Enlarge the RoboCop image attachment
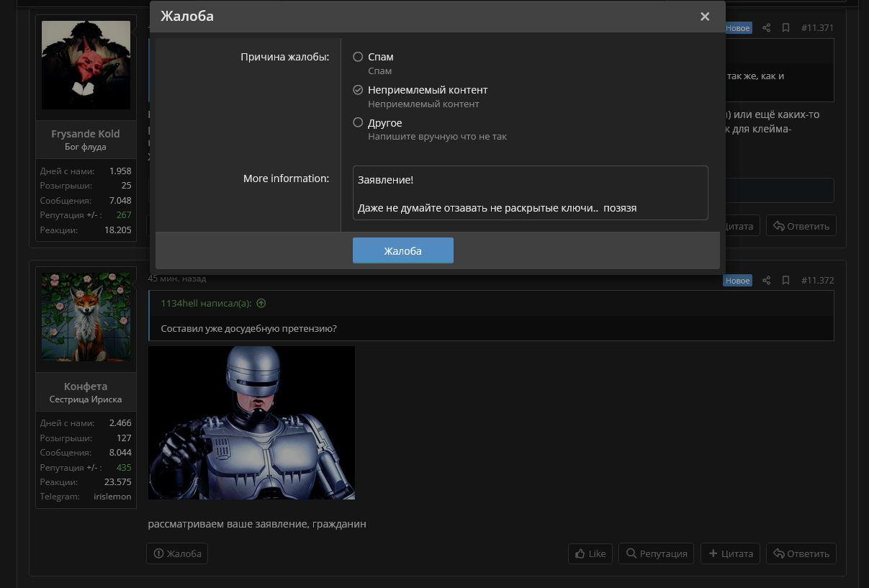This screenshot has width=869, height=588. click(251, 422)
